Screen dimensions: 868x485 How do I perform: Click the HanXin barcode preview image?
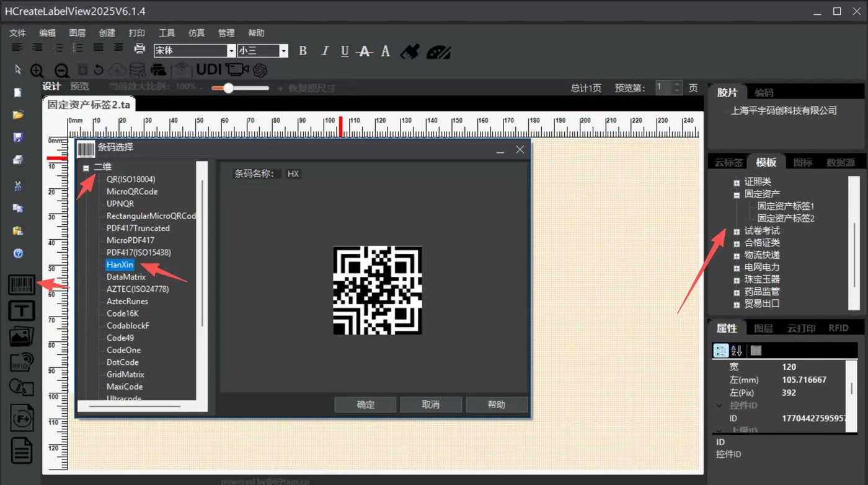[378, 291]
